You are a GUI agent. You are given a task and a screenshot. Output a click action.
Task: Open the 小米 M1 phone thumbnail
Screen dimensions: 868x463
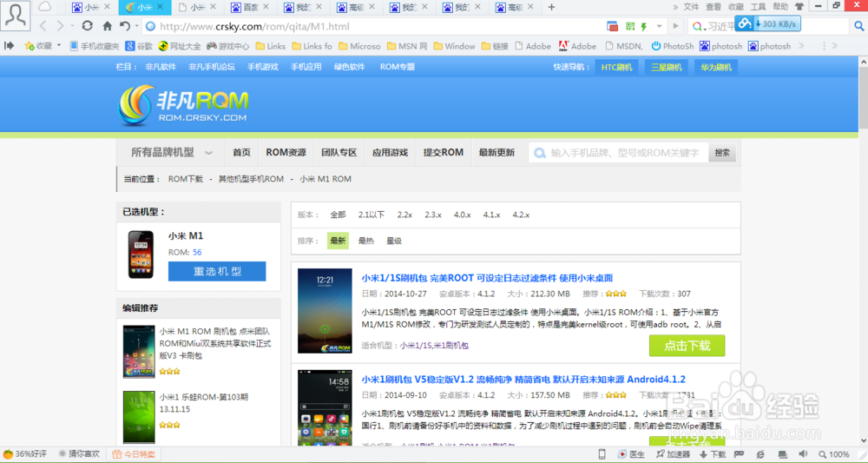[x=141, y=255]
